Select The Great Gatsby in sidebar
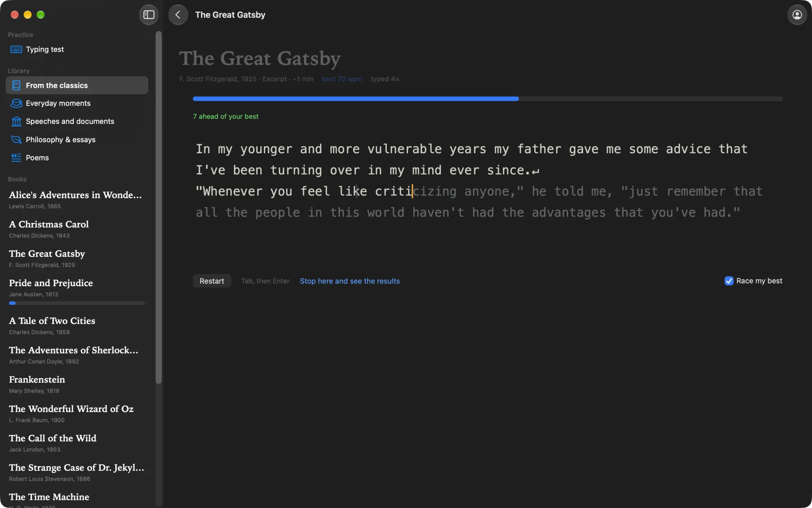The height and width of the screenshot is (508, 812). point(77,258)
